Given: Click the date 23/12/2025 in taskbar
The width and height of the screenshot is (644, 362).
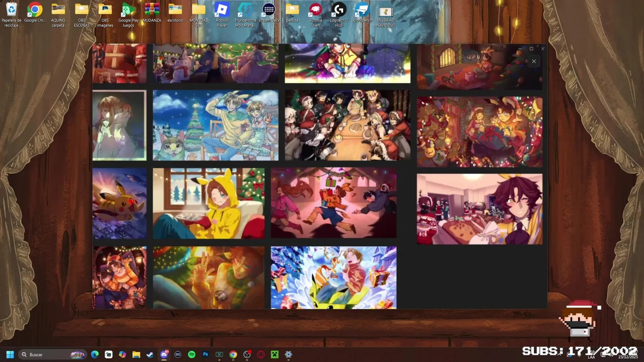Looking at the screenshot, I should (627, 357).
